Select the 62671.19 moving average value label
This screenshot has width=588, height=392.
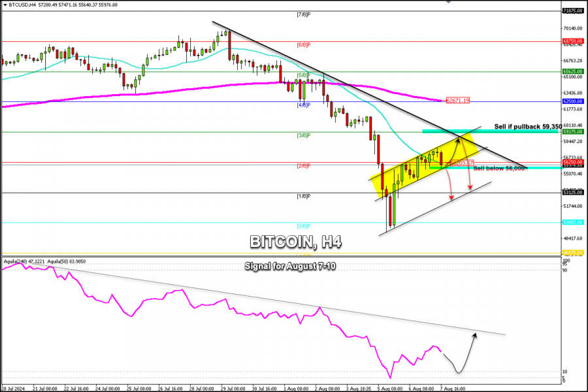tap(458, 101)
